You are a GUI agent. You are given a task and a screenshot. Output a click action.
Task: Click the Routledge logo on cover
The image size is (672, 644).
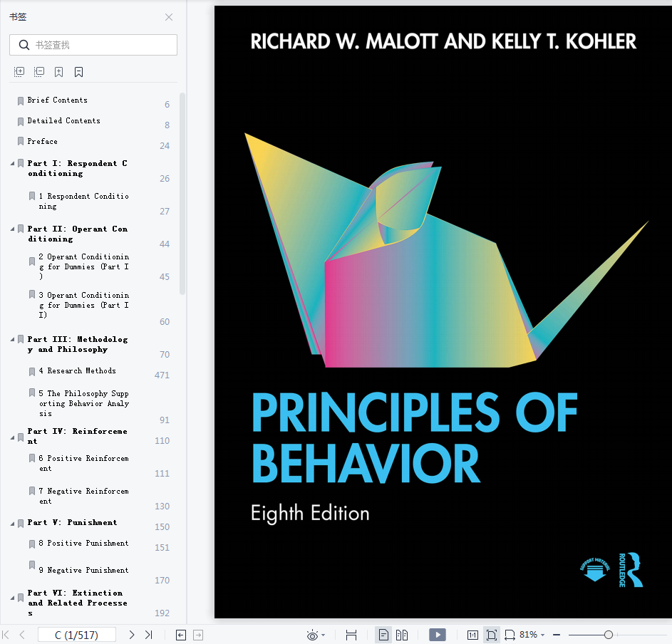pyautogui.click(x=631, y=570)
